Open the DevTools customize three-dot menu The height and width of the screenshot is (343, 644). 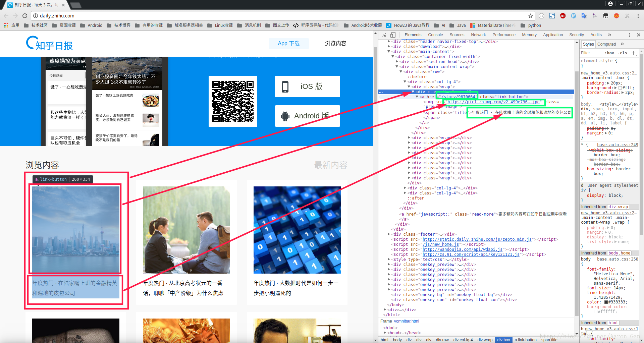[x=629, y=35]
